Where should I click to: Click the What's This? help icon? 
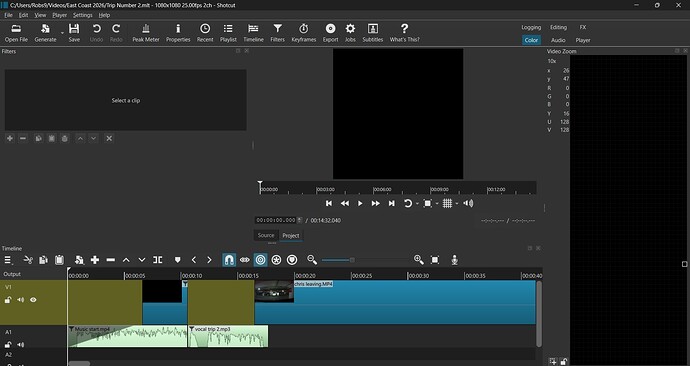click(404, 33)
